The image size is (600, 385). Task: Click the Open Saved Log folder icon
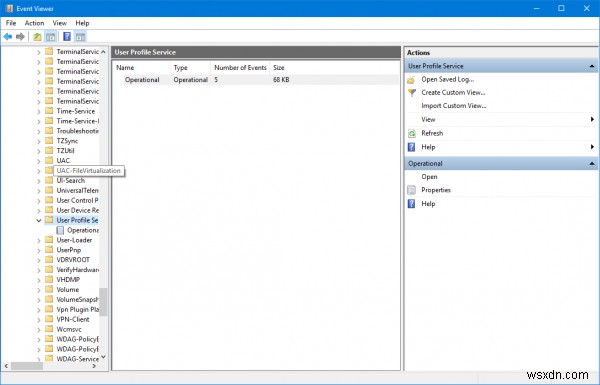411,80
